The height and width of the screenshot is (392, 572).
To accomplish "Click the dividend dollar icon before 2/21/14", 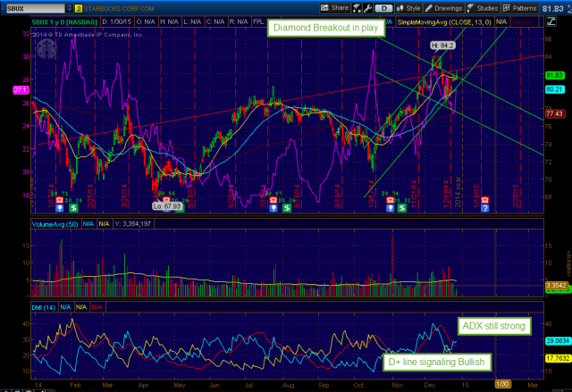I will click(x=73, y=208).
